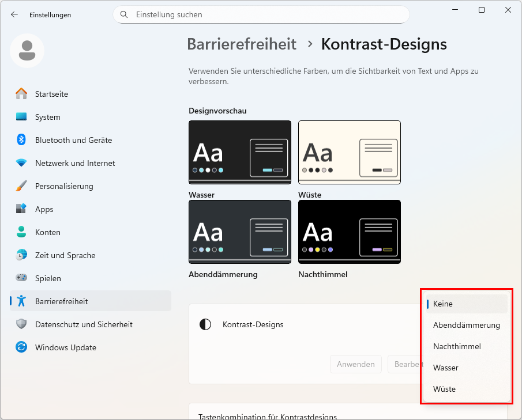Click the Designvorschau heading
The height and width of the screenshot is (420, 522).
click(217, 111)
